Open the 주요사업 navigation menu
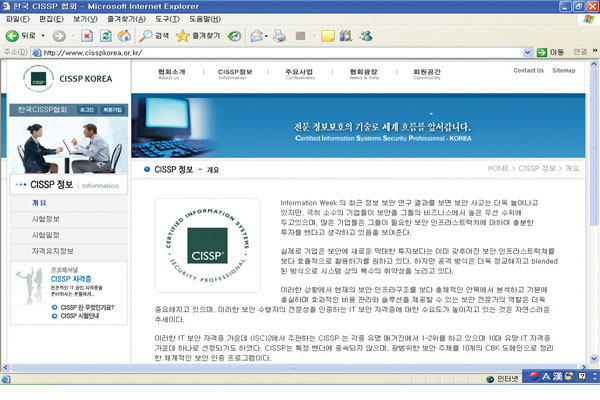The height and width of the screenshot is (400, 600). pos(299,74)
